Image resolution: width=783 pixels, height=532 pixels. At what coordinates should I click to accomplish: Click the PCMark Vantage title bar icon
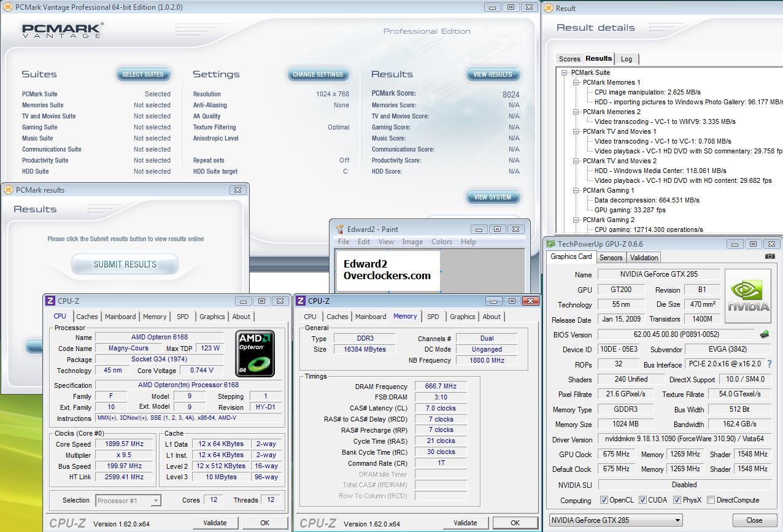click(x=8, y=7)
